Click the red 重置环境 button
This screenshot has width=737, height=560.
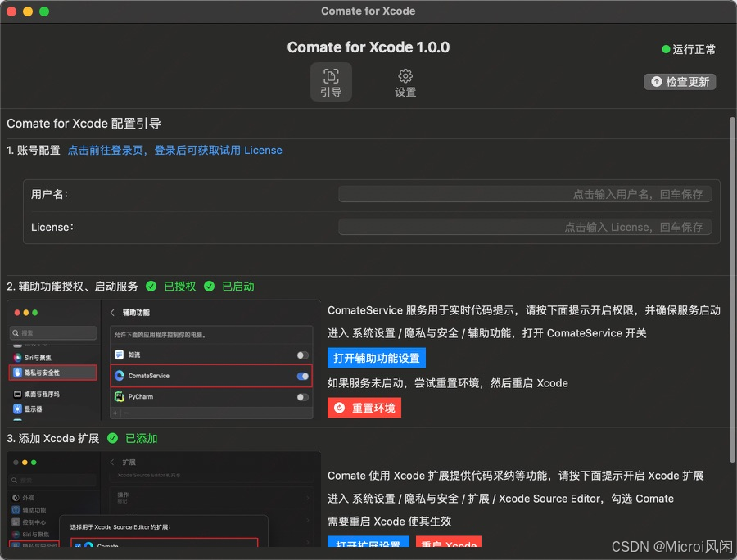[364, 408]
